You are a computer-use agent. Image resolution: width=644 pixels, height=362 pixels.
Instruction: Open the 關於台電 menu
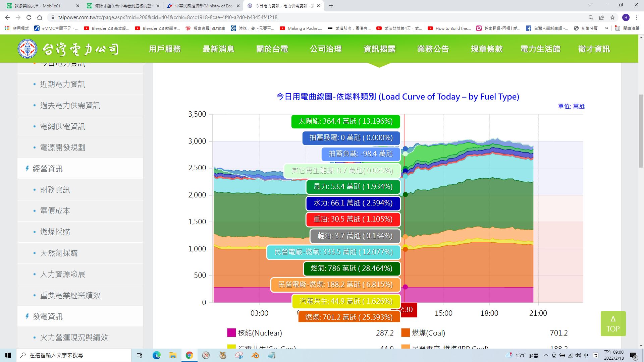point(272,49)
